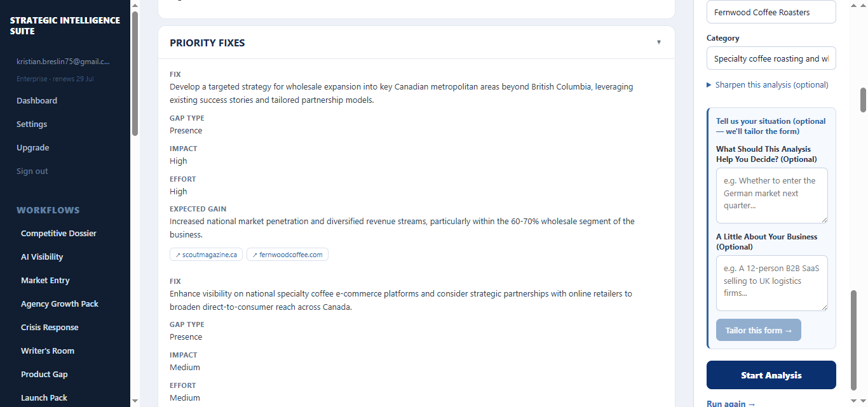
Task: Select Agency Growth Pack workflow
Action: point(60,304)
